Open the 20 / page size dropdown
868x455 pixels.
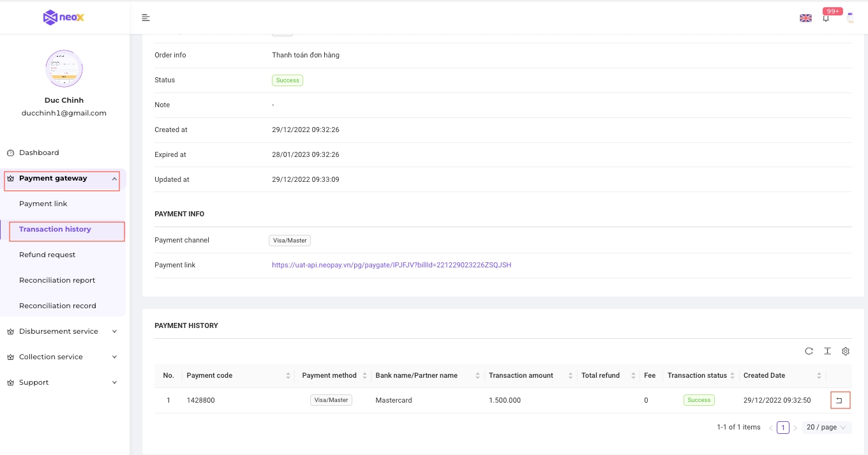(x=827, y=428)
